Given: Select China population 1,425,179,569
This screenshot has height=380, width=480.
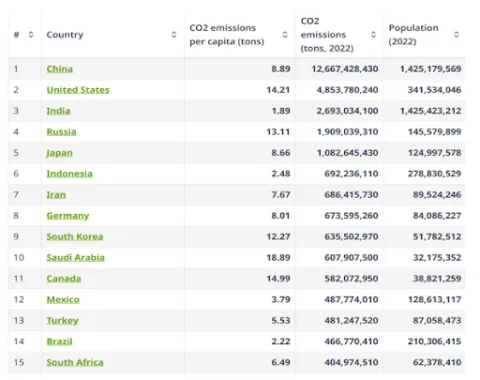Looking at the screenshot, I should point(431,69).
